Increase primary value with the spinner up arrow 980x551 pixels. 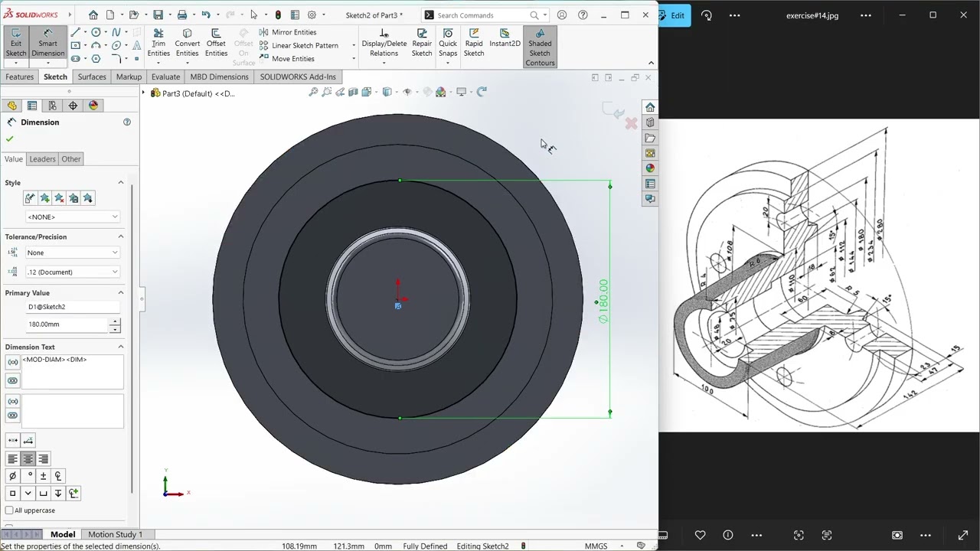(115, 321)
